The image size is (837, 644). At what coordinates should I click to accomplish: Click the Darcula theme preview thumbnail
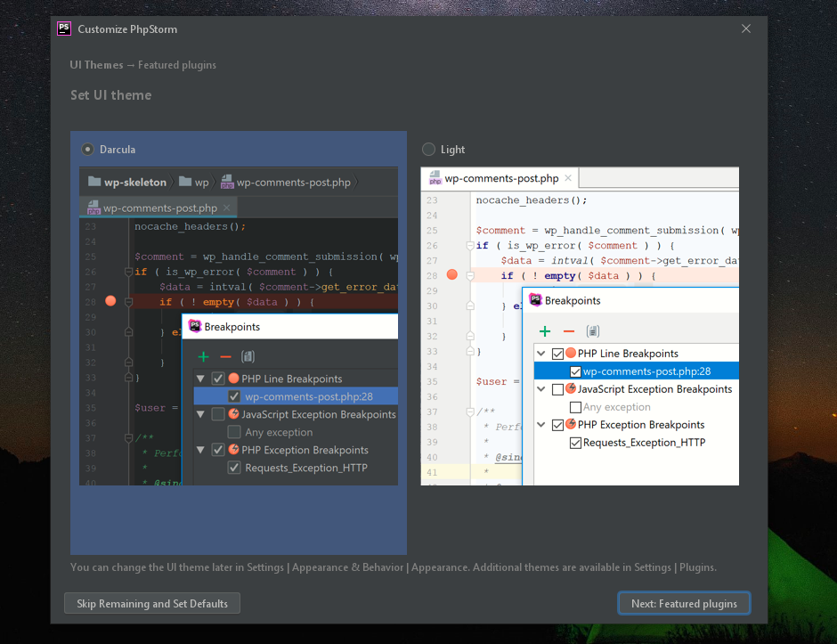tap(239, 326)
